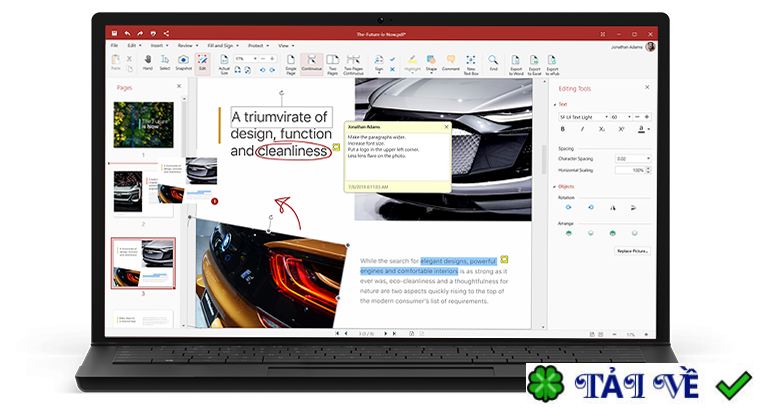760x410 pixels.
Task: Increase font size with plus button
Action: [x=647, y=117]
